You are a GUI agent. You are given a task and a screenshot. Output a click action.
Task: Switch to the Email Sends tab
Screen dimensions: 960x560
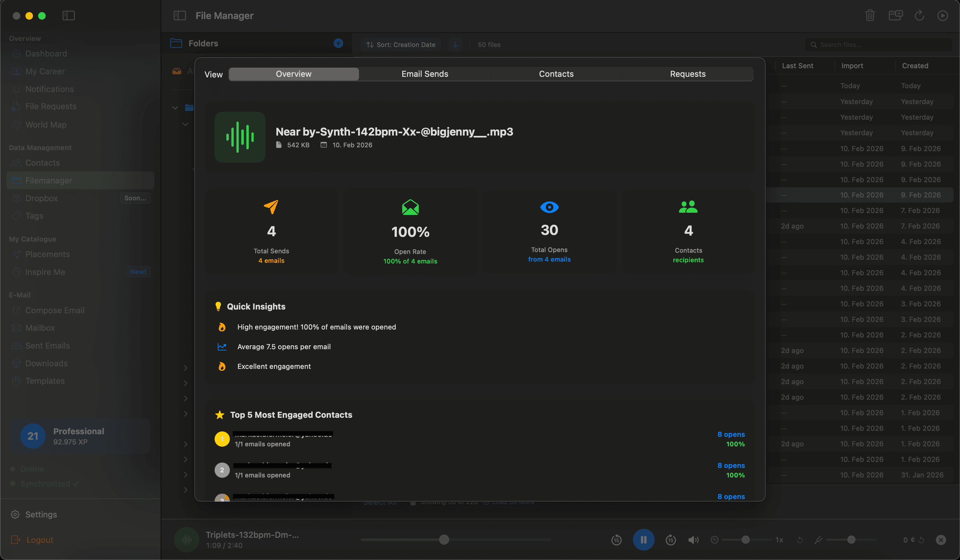(424, 74)
